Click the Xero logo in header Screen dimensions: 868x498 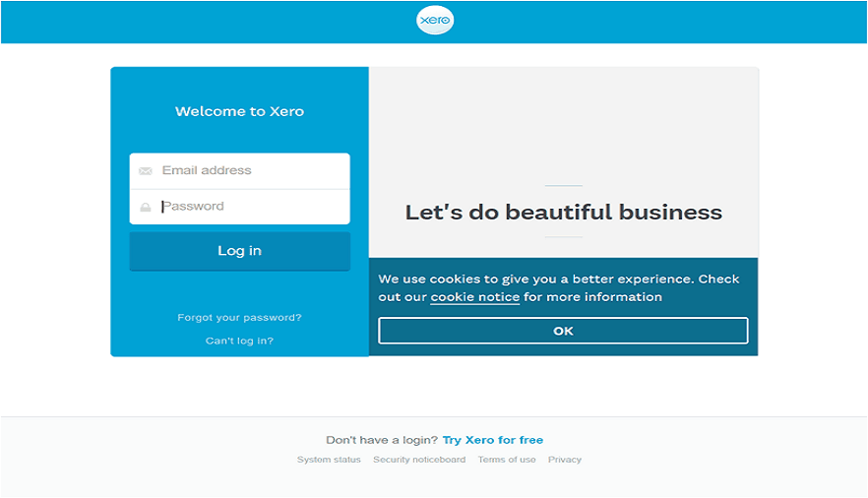click(434, 21)
